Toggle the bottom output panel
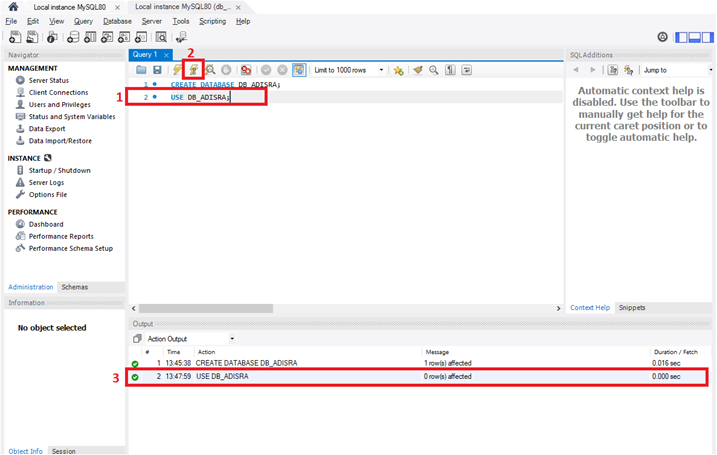This screenshot has height=455, width=717. click(x=695, y=37)
